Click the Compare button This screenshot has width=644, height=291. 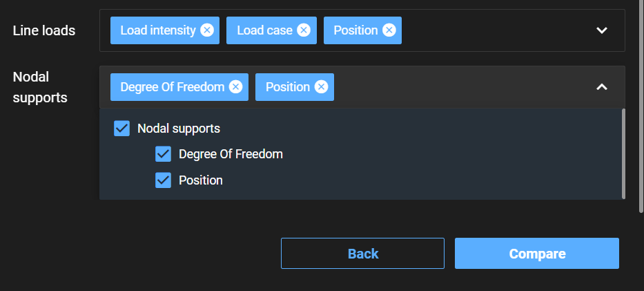[x=537, y=253]
